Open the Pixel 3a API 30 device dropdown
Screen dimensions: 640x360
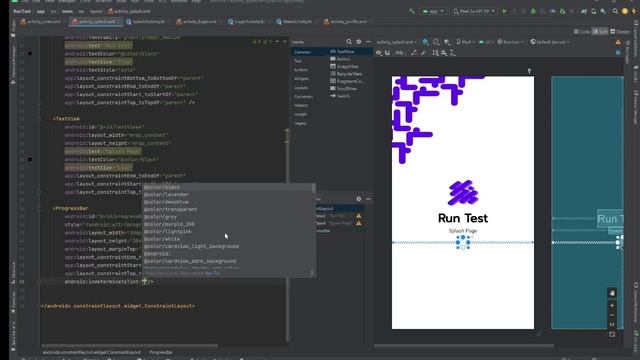point(473,11)
